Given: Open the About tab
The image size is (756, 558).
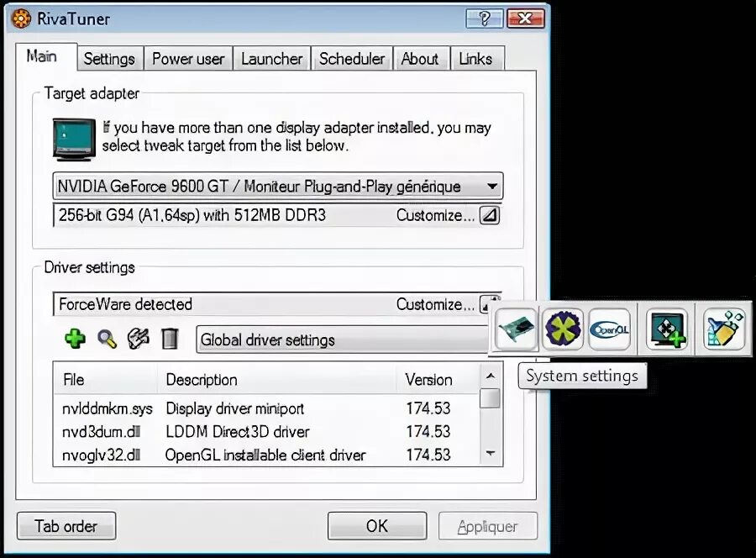Looking at the screenshot, I should [x=420, y=59].
